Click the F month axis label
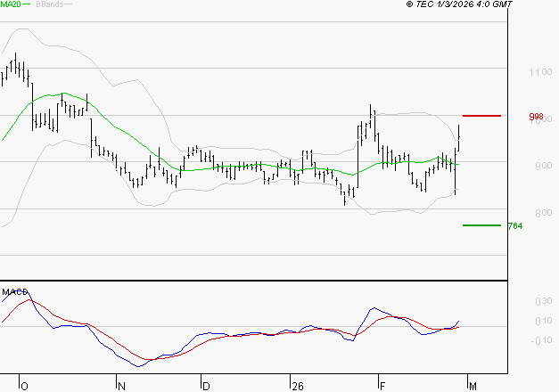 (382, 387)
